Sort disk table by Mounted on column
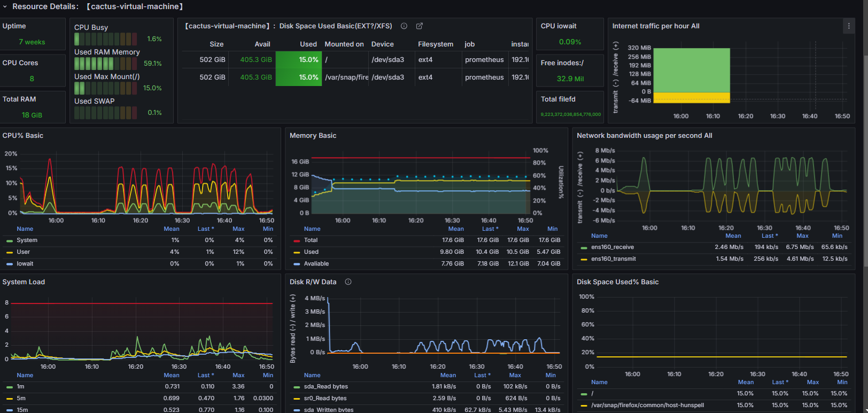The height and width of the screenshot is (413, 868). tap(344, 44)
